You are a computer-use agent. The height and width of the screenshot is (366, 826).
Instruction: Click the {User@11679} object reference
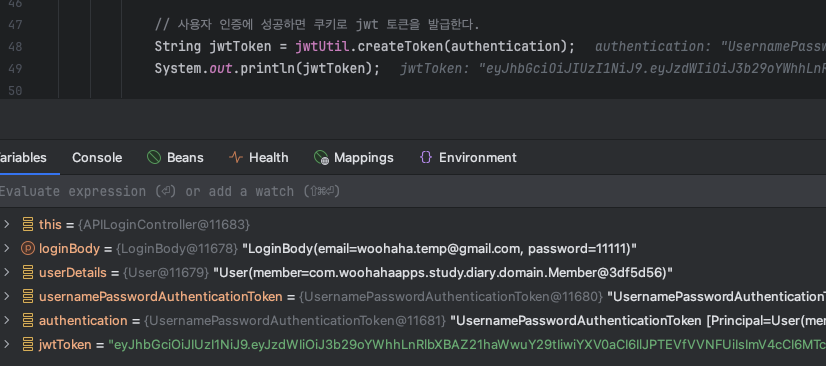click(166, 273)
